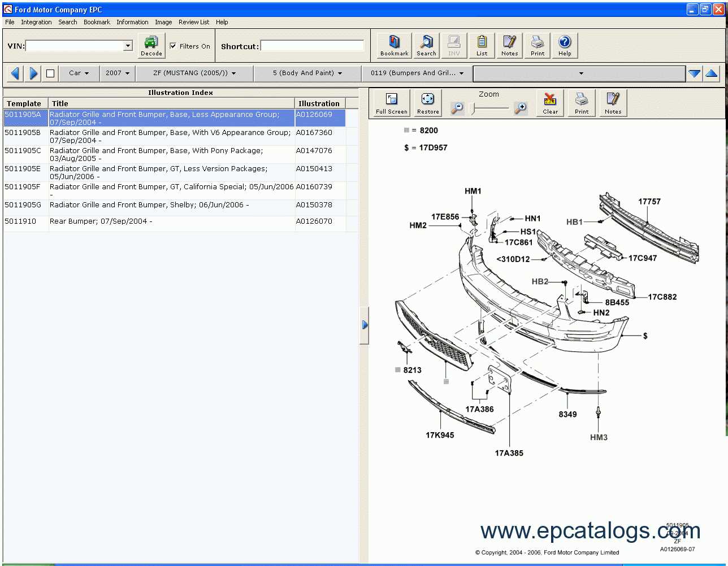Screen dimensions: 728x566
Task: Toggle the 8213 callout square on the diagram
Action: tap(398, 370)
